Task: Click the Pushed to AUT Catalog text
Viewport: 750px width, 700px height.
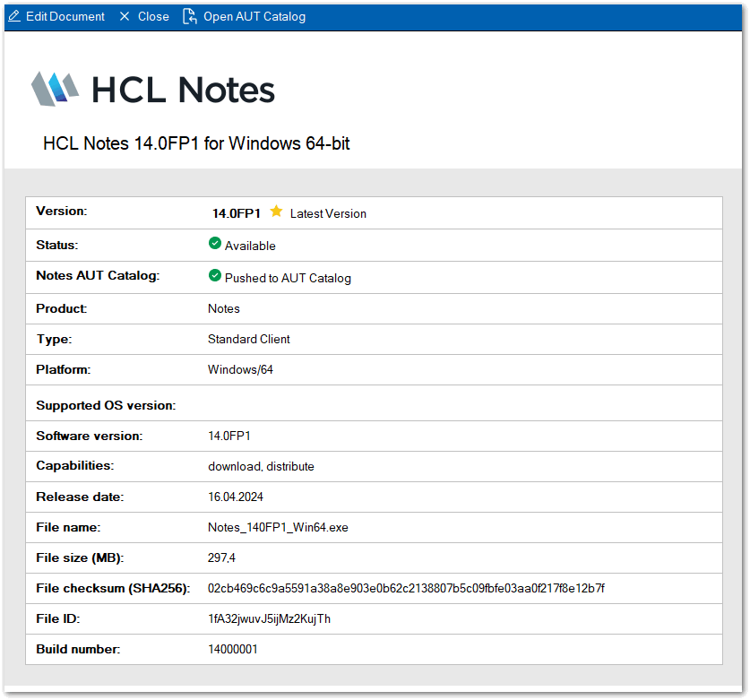Action: [288, 278]
